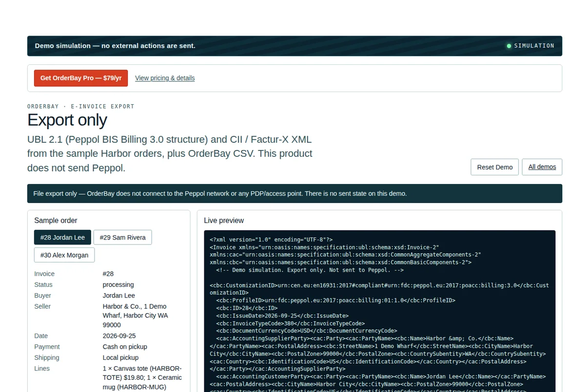Click the Seller address Harbor & Co.
This screenshot has height=392, width=585.
click(x=136, y=316)
